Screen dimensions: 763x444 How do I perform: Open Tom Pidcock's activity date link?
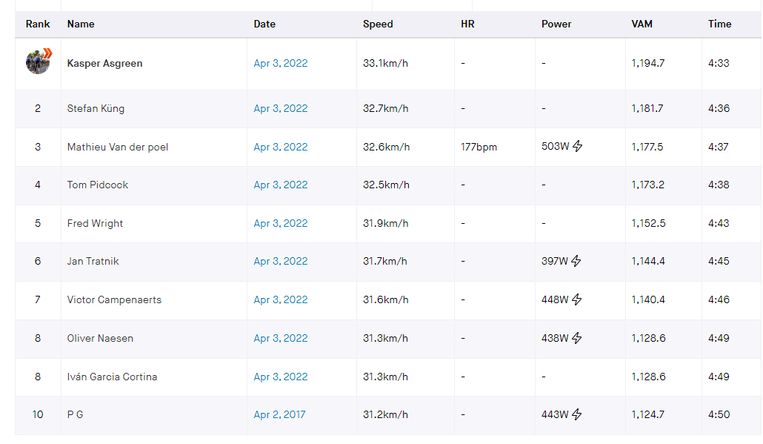click(x=280, y=185)
